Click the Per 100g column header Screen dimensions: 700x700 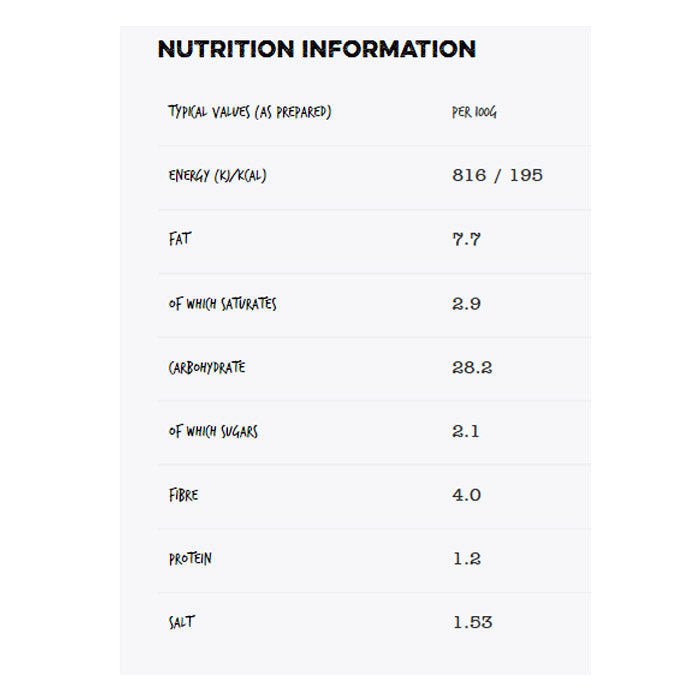pyautogui.click(x=474, y=112)
